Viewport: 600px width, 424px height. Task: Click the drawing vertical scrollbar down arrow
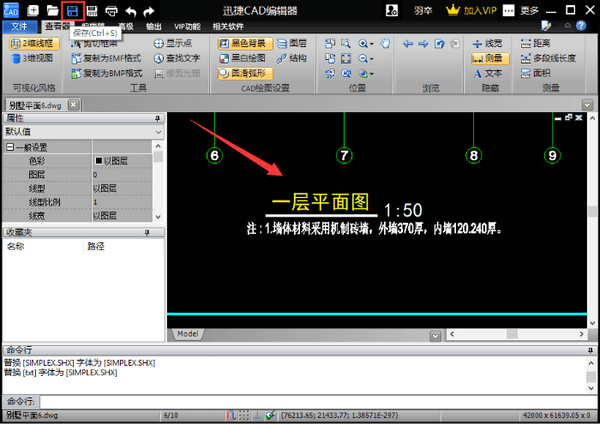point(592,323)
